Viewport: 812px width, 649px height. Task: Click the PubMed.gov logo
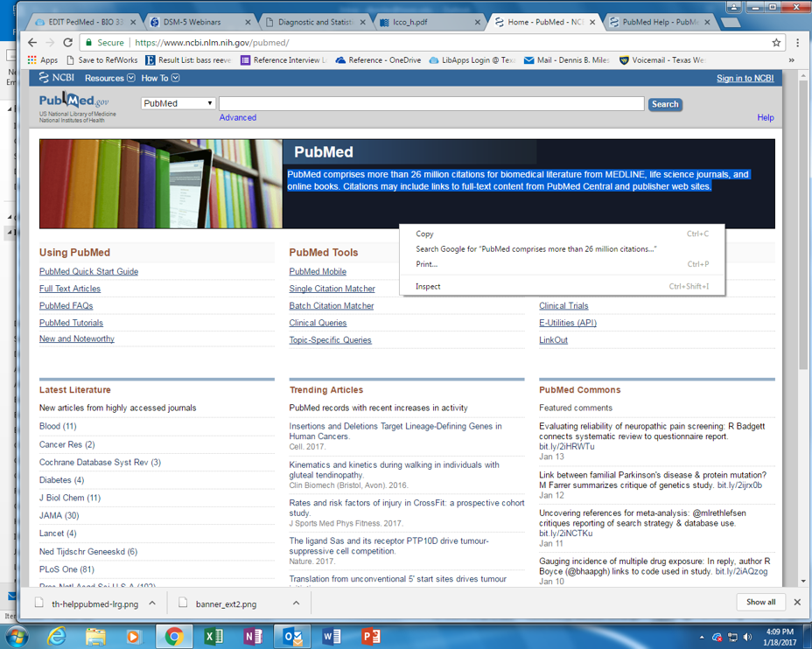coord(74,100)
